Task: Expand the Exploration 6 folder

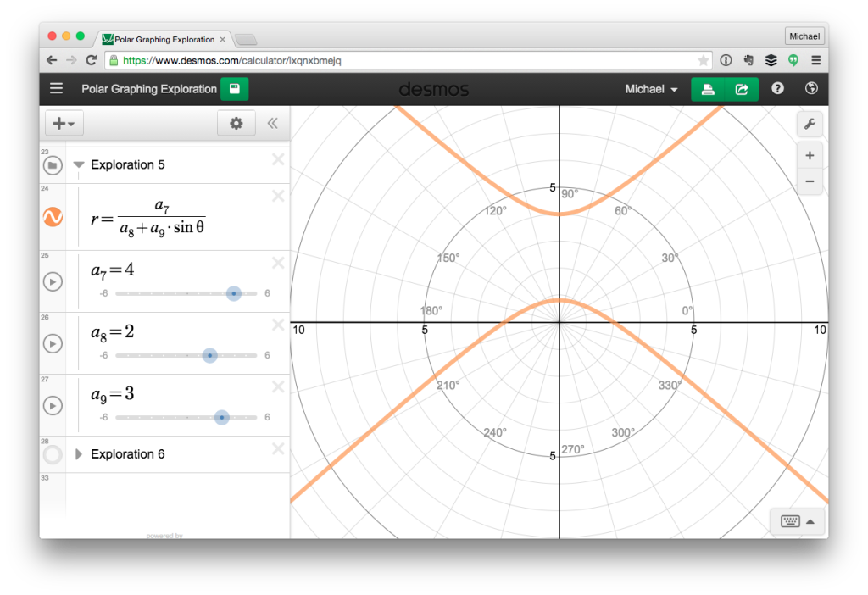Action: click(78, 453)
